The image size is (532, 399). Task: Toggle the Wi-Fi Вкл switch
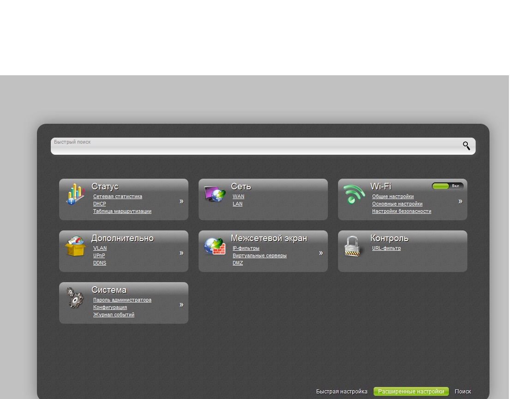(447, 186)
